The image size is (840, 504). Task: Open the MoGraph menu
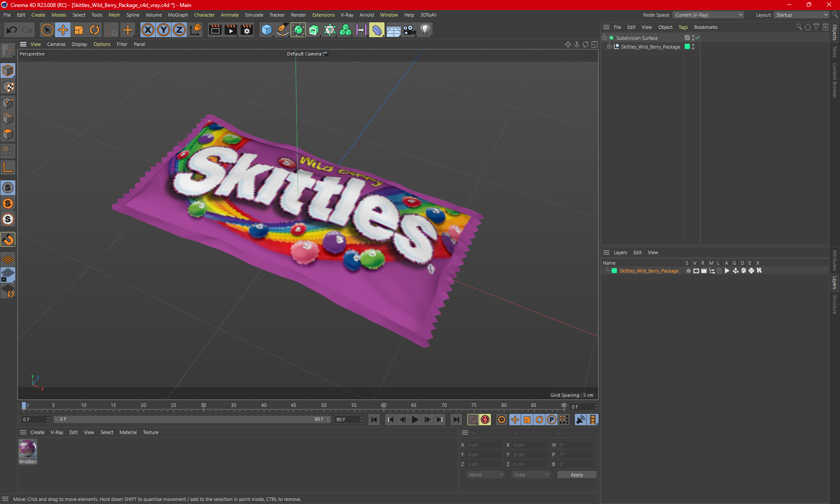(x=178, y=15)
